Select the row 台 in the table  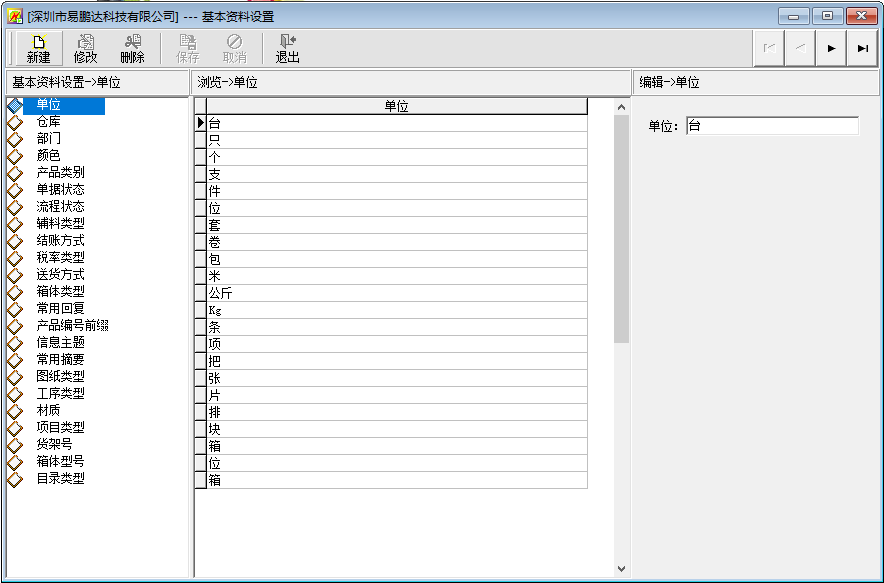pos(397,123)
